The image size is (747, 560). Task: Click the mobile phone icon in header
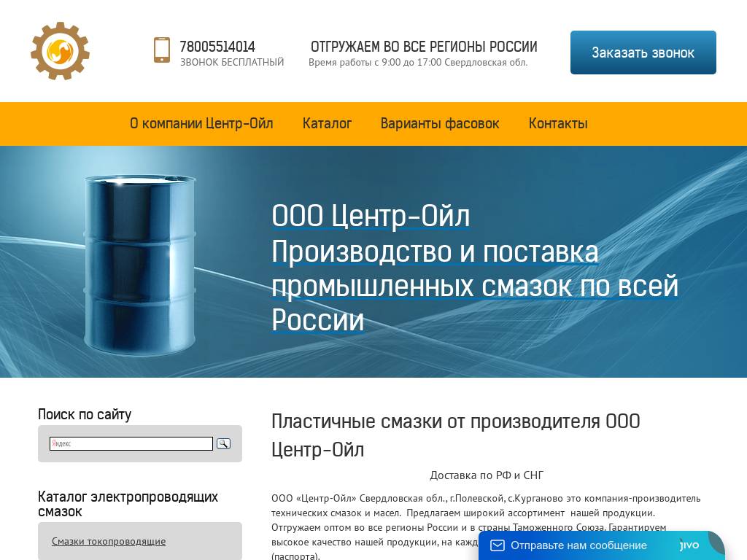point(162,50)
